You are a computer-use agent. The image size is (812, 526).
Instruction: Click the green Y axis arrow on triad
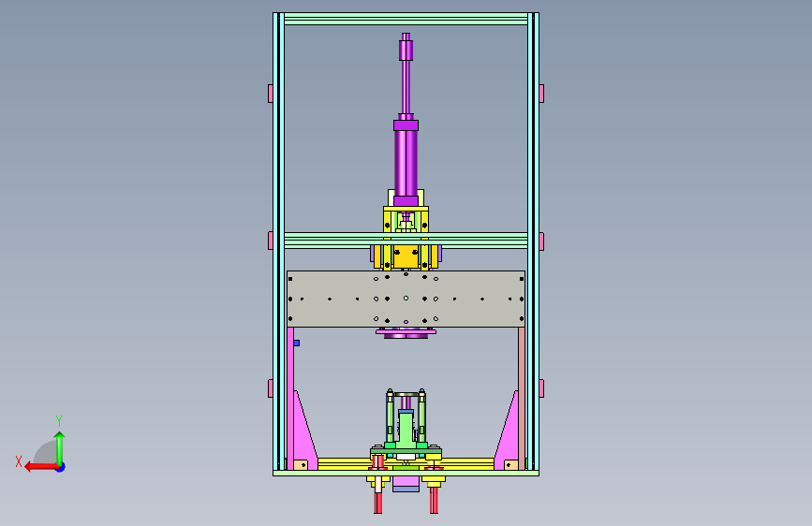tap(60, 447)
